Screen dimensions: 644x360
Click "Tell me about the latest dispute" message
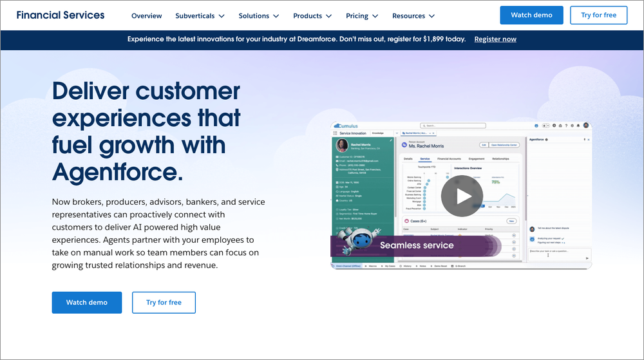coord(553,228)
